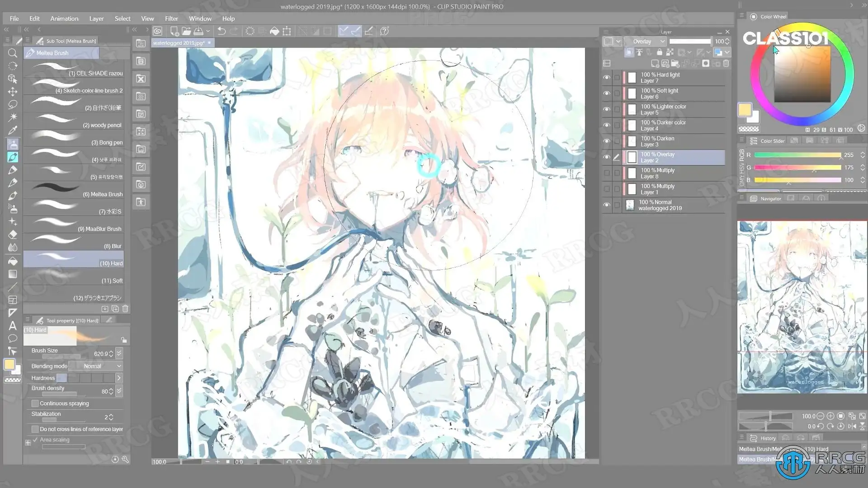Collapse the left tool palette chevrons

(x=6, y=29)
